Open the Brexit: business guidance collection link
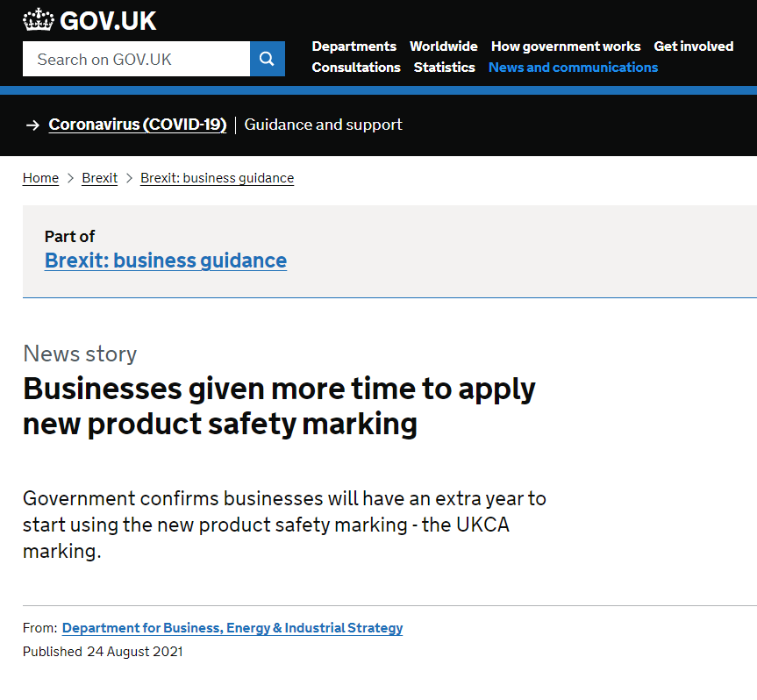757x700 pixels. (x=165, y=261)
